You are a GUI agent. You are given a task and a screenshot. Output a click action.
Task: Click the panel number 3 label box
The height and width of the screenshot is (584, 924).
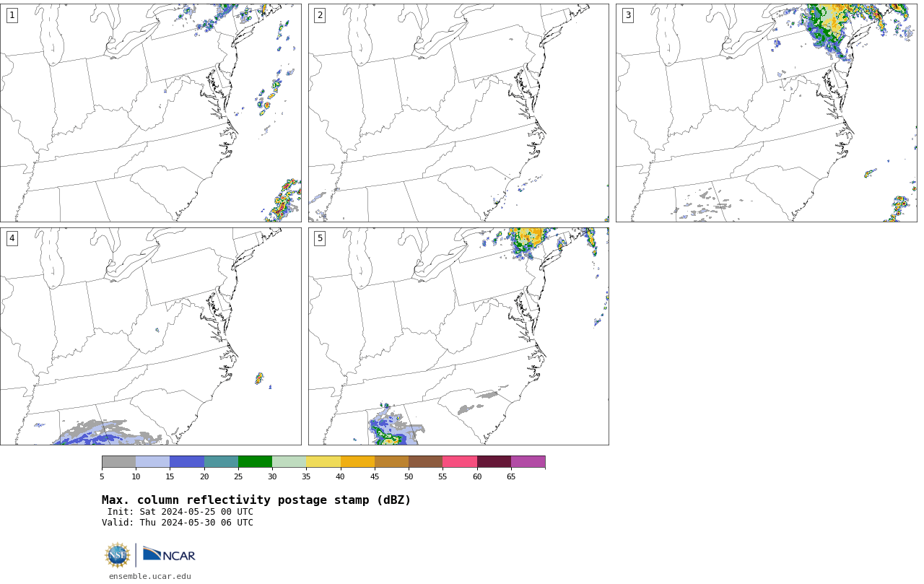coord(627,15)
